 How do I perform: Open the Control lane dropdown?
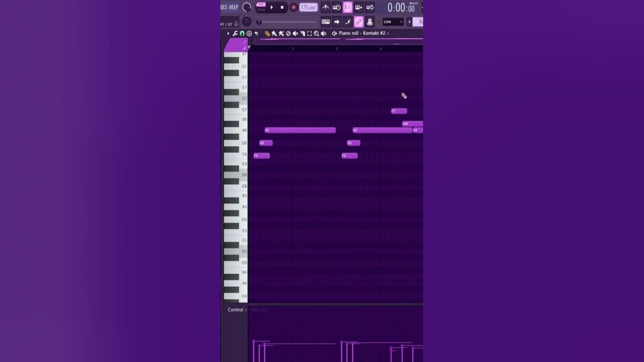point(237,310)
